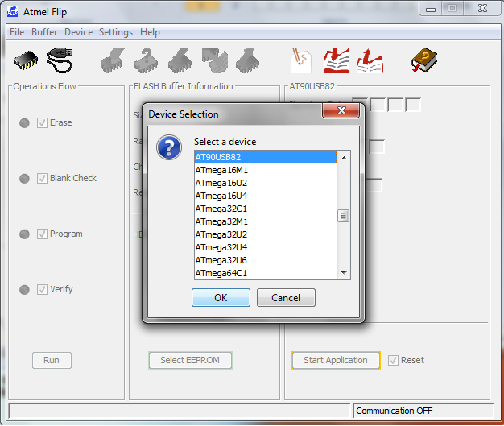Click the Erase Target Device Memory toolbar icon
Image resolution: width=504 pixels, height=426 pixels.
pos(113,60)
